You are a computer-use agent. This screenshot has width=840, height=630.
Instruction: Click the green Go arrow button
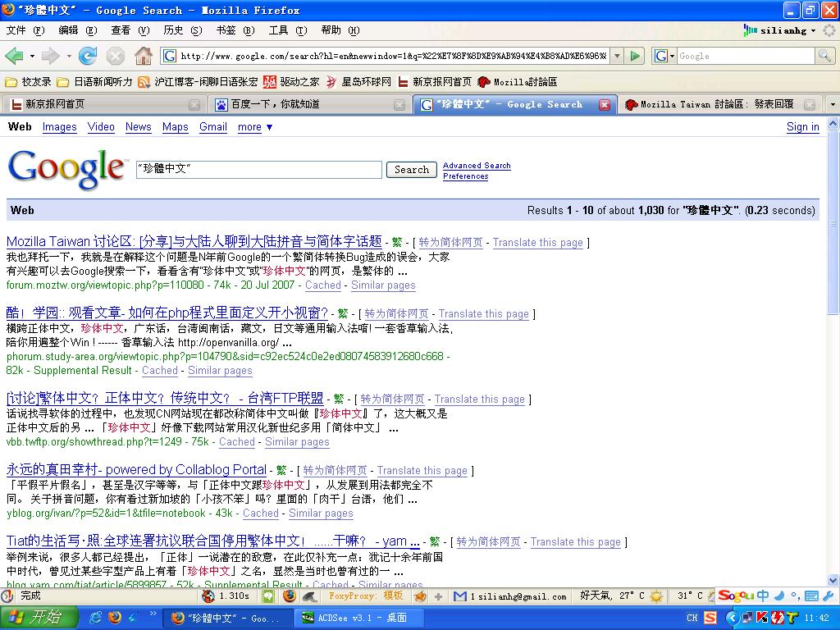(635, 56)
